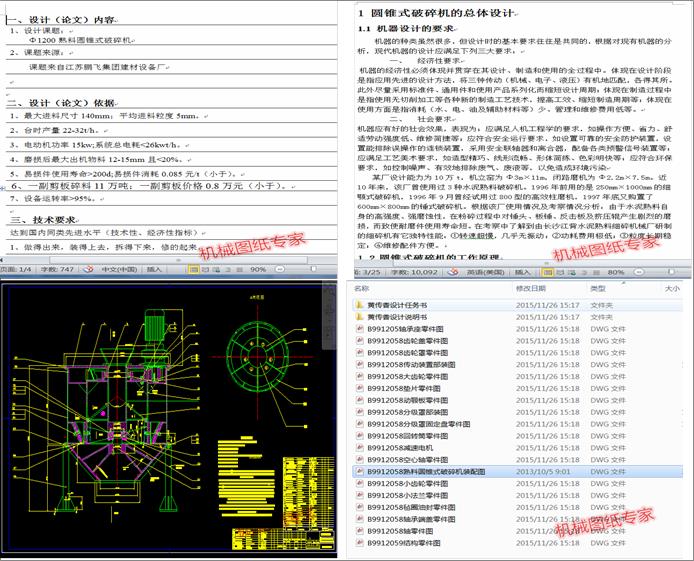Click the DWG icon of B9912058空心轴零件图
The height and width of the screenshot is (561, 694).
tap(360, 460)
